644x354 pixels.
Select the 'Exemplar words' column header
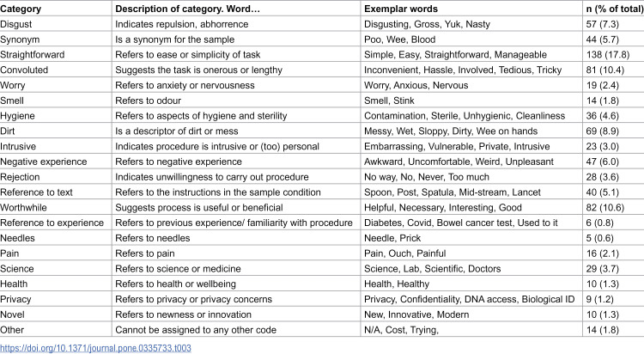[401, 9]
